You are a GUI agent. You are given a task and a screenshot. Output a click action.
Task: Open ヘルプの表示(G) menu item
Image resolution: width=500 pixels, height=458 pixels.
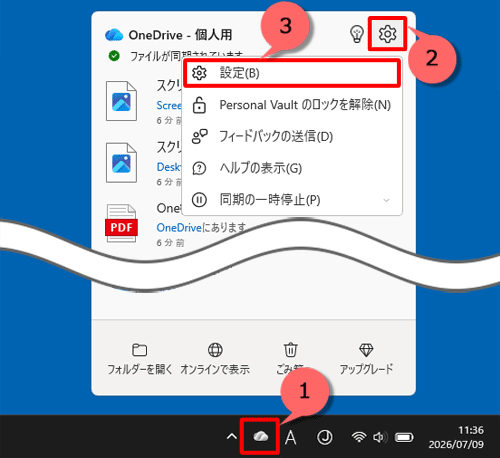(292, 168)
